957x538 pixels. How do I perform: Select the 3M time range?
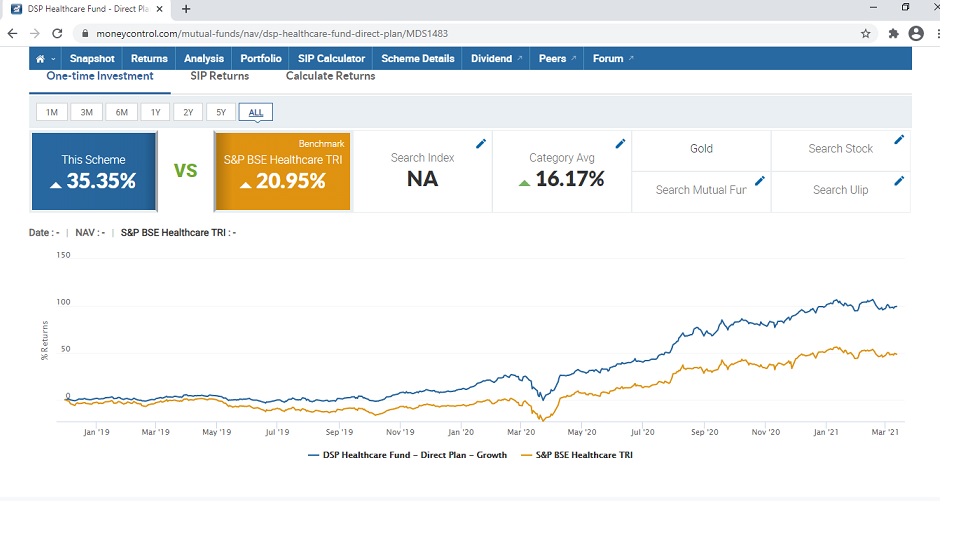coord(87,112)
